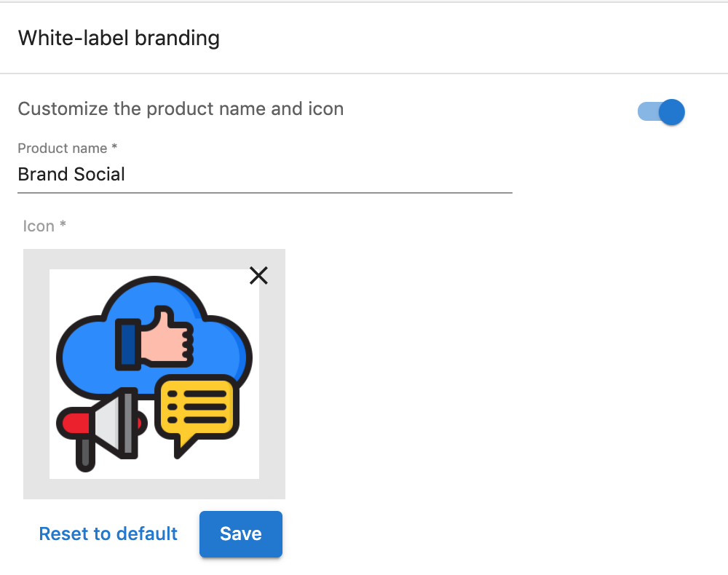Click the light blue track of the toggle

click(x=648, y=112)
